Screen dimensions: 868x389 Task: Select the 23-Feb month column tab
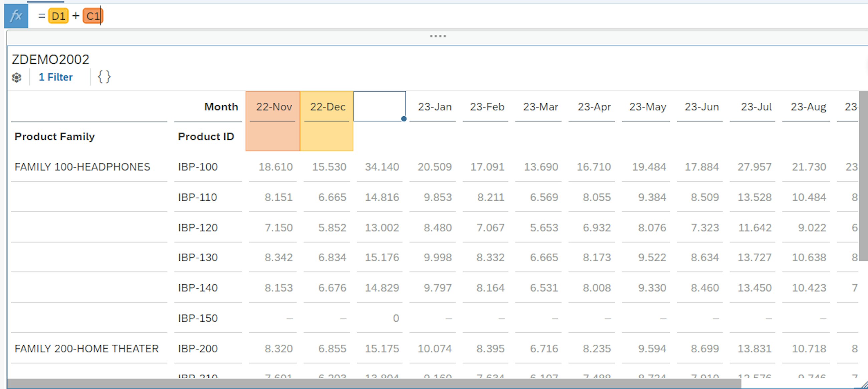pos(487,106)
